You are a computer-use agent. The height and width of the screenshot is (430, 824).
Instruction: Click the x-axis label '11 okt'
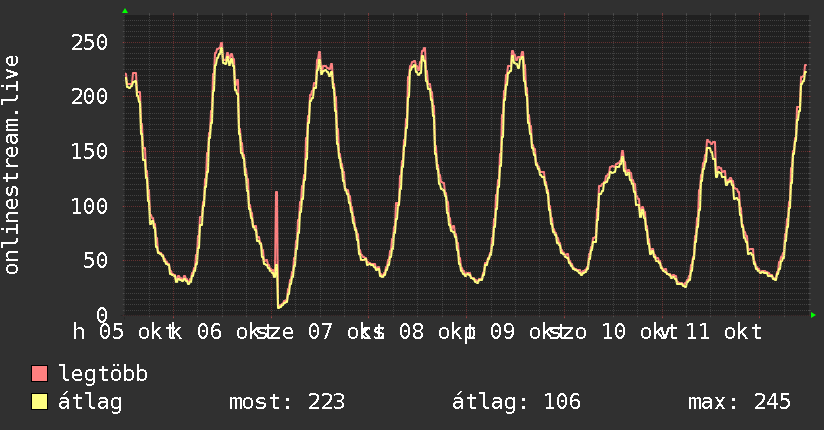[x=724, y=332]
